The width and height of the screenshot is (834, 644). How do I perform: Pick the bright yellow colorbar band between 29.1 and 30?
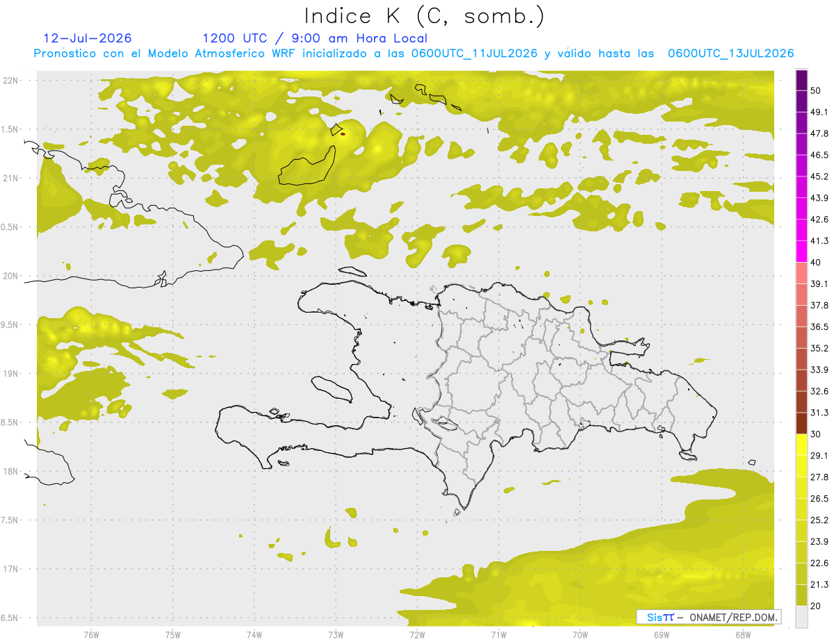[x=801, y=445]
